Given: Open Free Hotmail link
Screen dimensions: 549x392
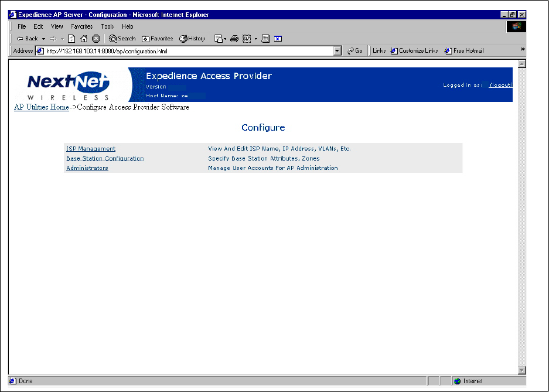Looking at the screenshot, I should click(464, 51).
